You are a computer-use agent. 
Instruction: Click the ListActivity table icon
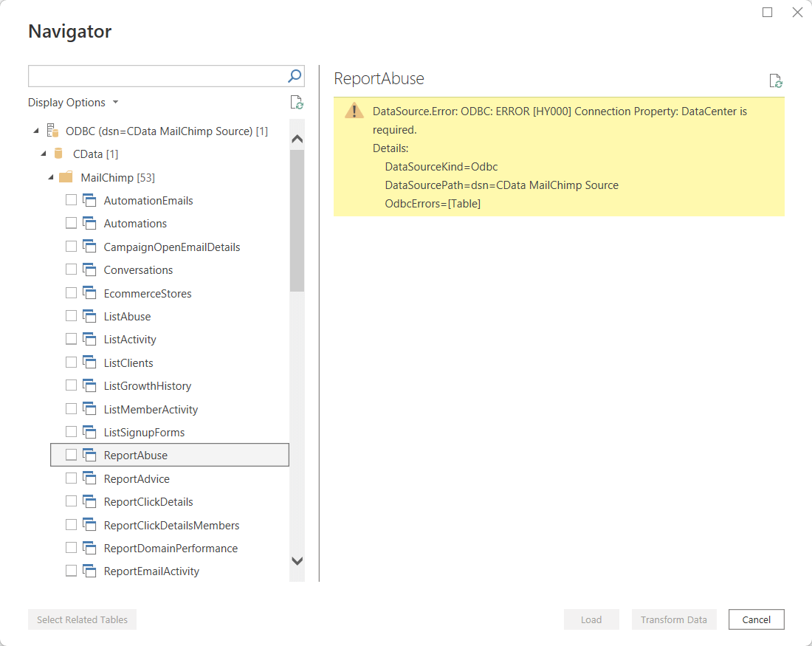click(89, 339)
